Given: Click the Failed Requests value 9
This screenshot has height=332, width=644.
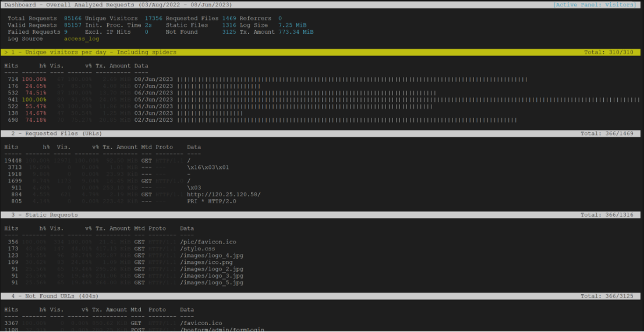Looking at the screenshot, I should [66, 31].
